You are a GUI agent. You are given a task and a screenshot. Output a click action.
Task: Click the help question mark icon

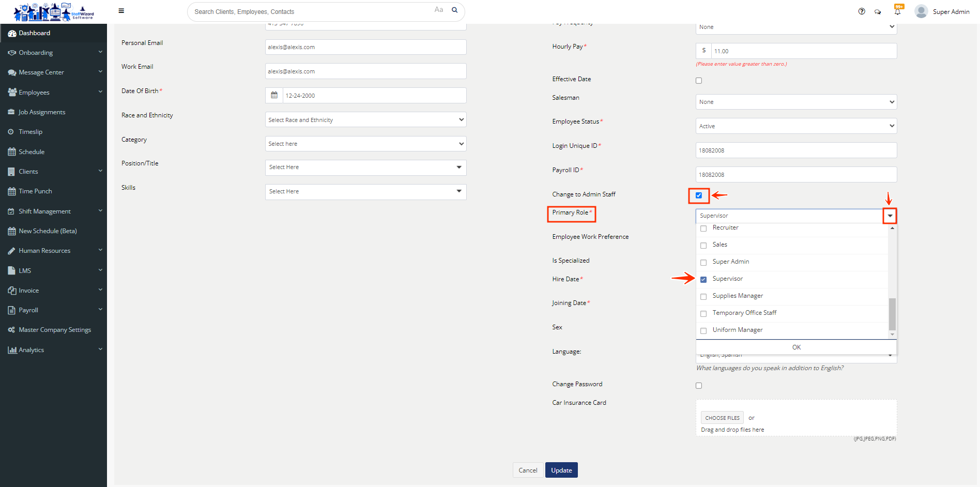(x=862, y=11)
